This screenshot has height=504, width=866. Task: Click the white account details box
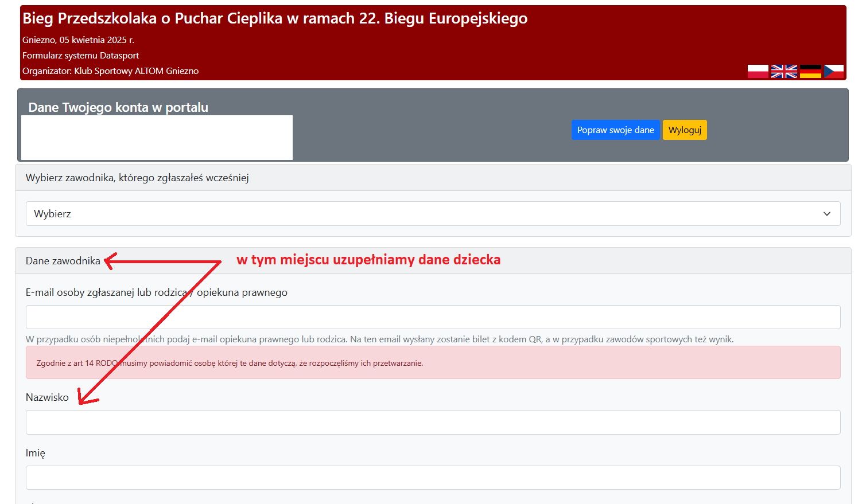pyautogui.click(x=157, y=138)
